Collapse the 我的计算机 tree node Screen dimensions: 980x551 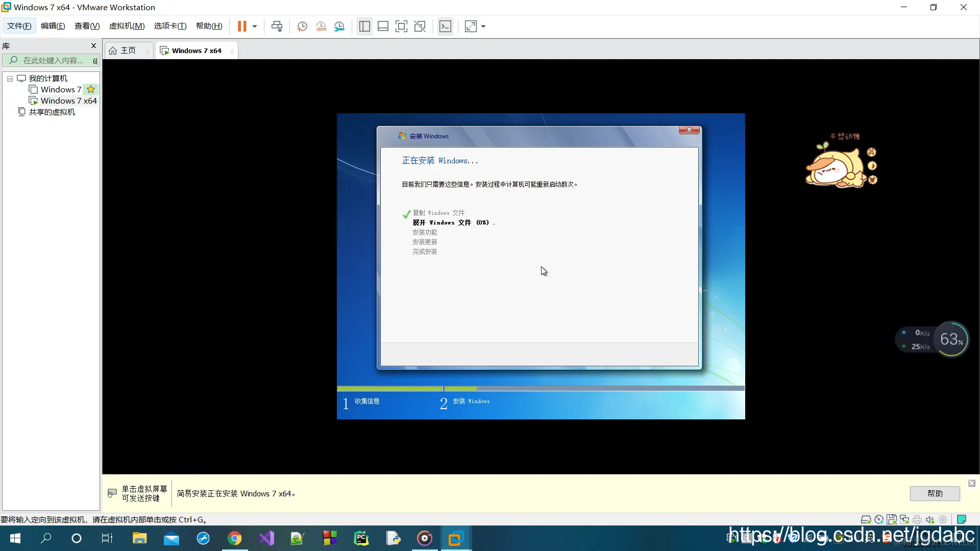click(x=10, y=79)
